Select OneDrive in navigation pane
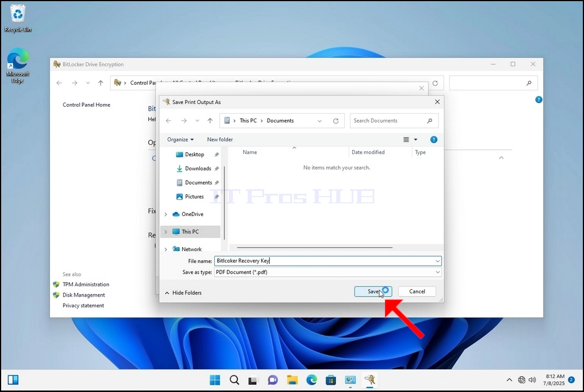This screenshot has height=392, width=584. tap(192, 214)
